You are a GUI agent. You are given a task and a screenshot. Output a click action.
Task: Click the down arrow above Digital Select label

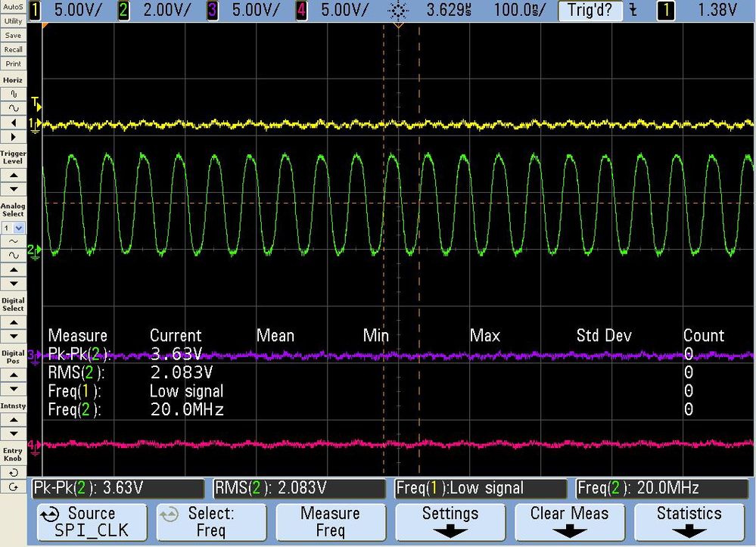click(14, 284)
